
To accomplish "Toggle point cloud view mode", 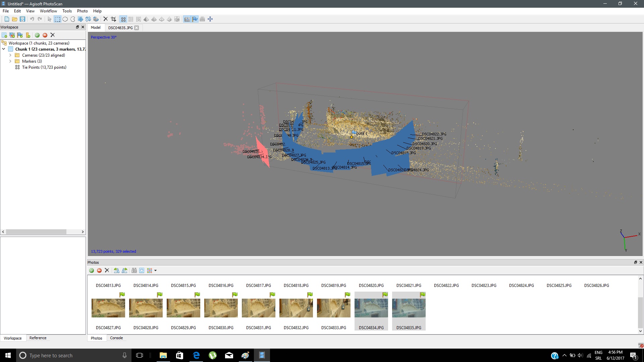I will click(x=123, y=19).
